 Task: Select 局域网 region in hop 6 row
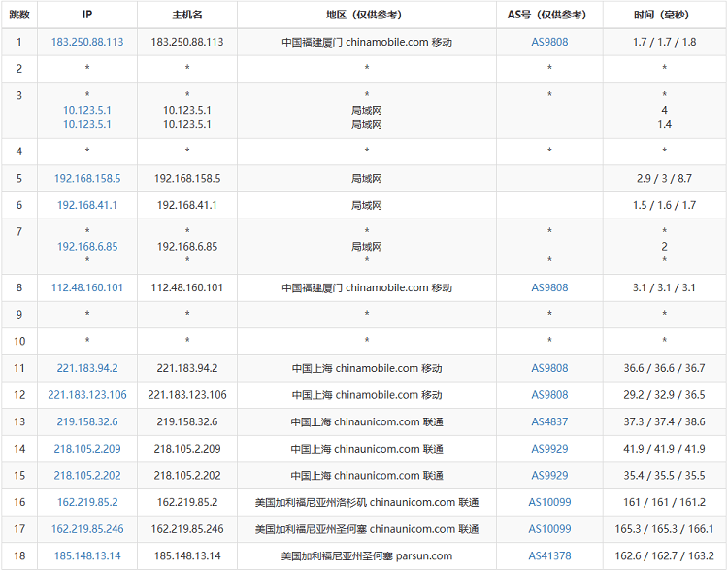[x=367, y=205]
